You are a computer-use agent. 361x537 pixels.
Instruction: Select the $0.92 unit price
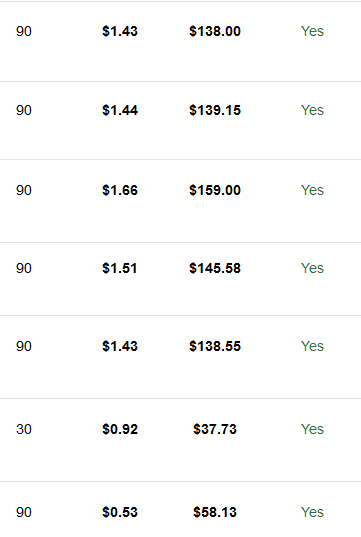120,429
